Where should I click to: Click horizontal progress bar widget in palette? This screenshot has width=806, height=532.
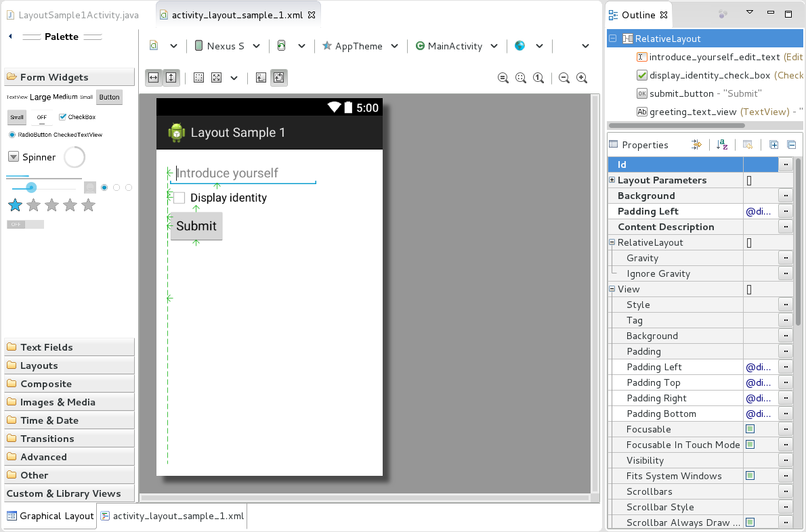coord(44,177)
